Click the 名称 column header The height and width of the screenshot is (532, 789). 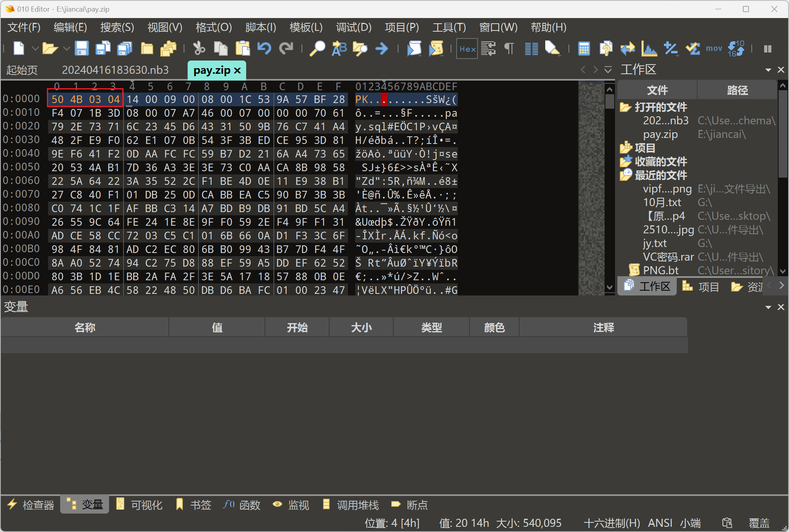(85, 328)
